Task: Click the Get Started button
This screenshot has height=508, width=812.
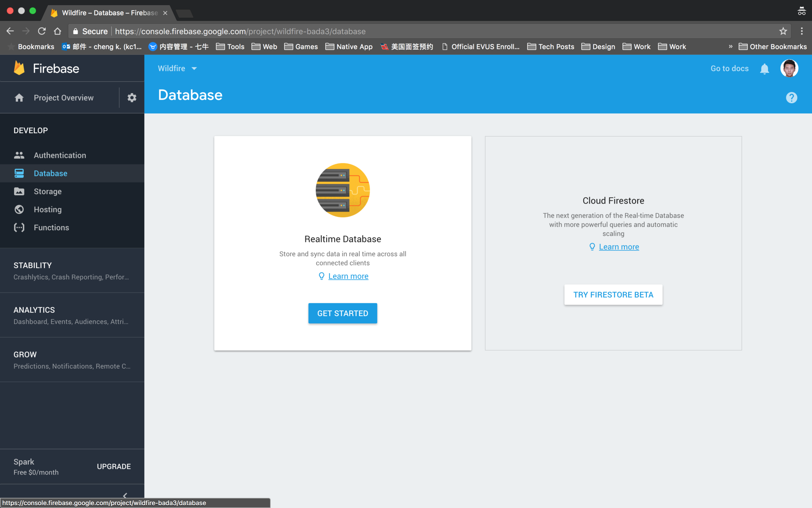Action: 342,313
